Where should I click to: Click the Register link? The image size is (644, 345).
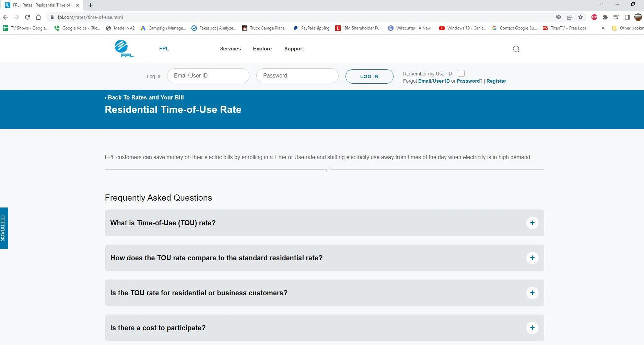496,81
